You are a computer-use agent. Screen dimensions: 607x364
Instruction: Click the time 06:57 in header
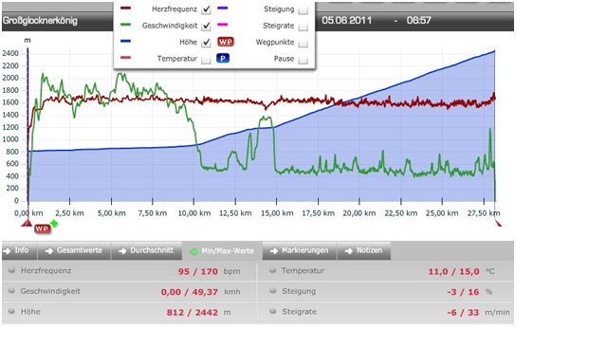coord(418,20)
